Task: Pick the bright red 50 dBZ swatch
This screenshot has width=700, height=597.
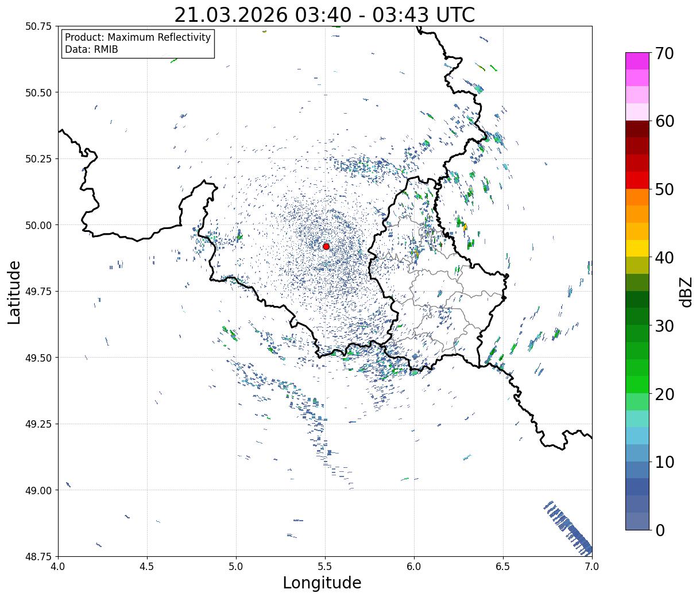Action: (637, 180)
